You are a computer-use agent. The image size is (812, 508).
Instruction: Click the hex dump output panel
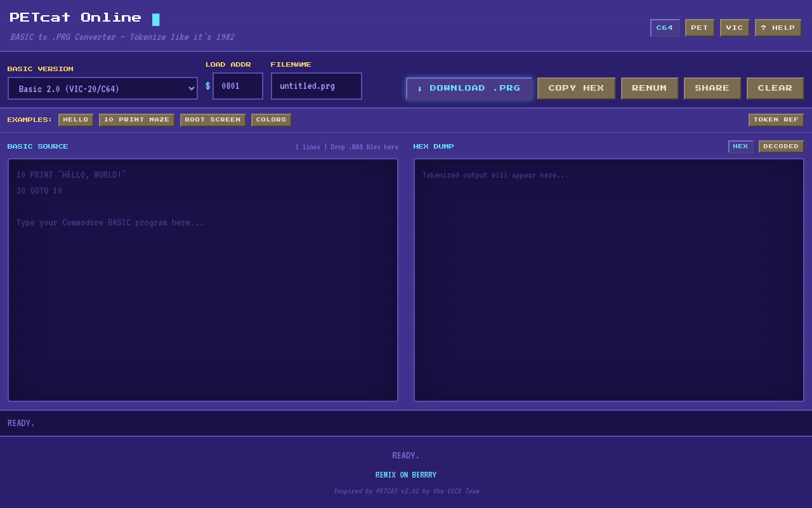[609, 280]
